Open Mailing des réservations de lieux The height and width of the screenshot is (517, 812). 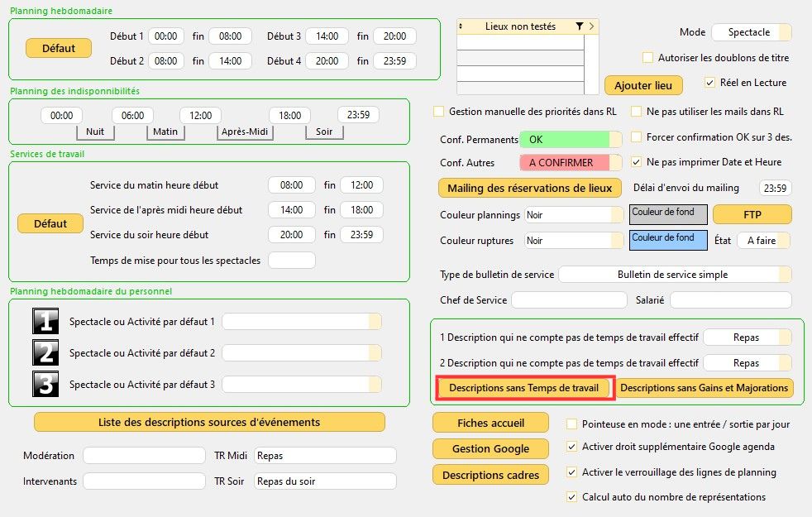coord(528,188)
